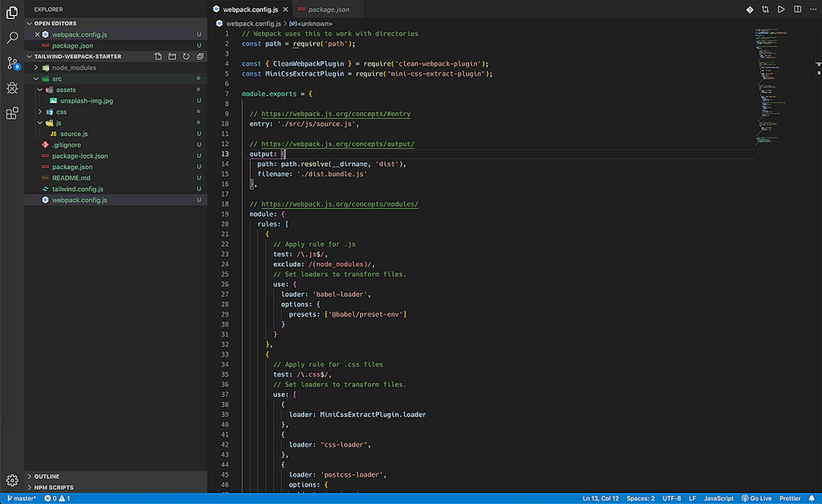Switch to the package.json tab
The height and width of the screenshot is (504, 822).
328,10
